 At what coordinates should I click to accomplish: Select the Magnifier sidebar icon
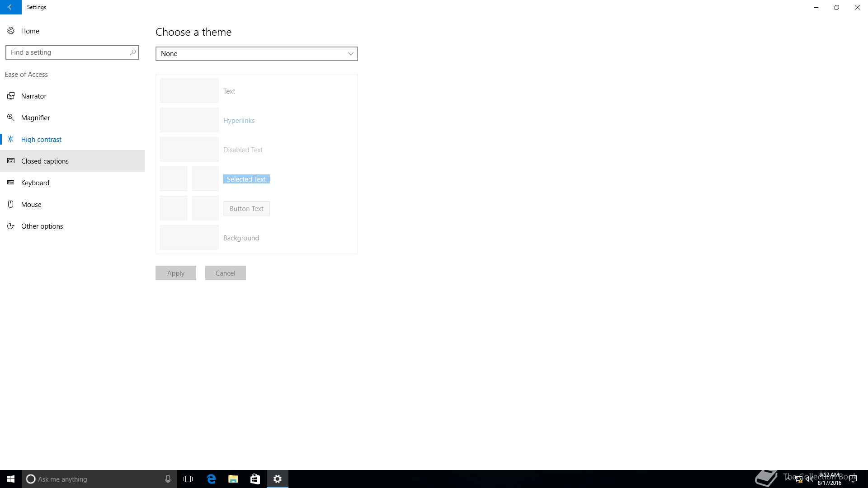point(11,117)
